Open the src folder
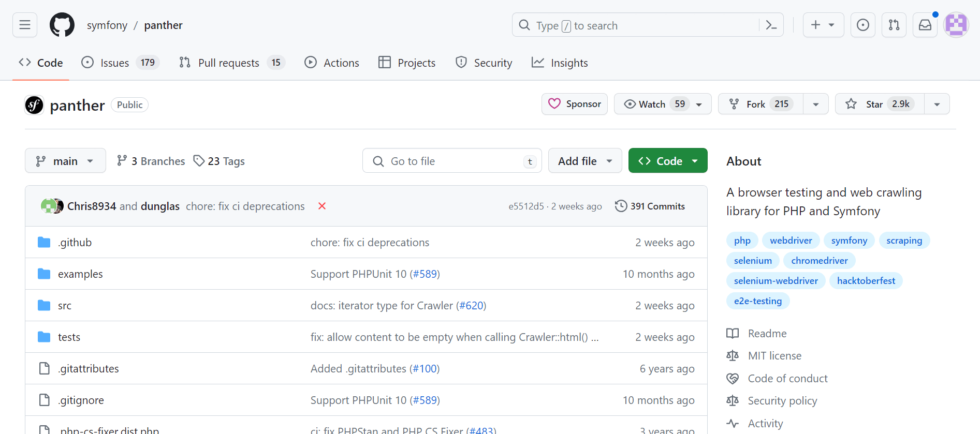Screen dimensions: 980x434 click(65, 306)
